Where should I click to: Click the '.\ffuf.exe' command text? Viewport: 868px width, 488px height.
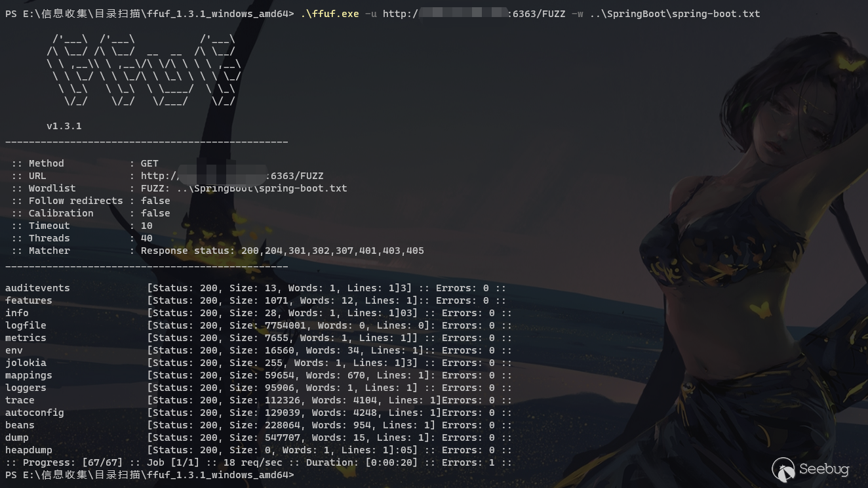(330, 14)
